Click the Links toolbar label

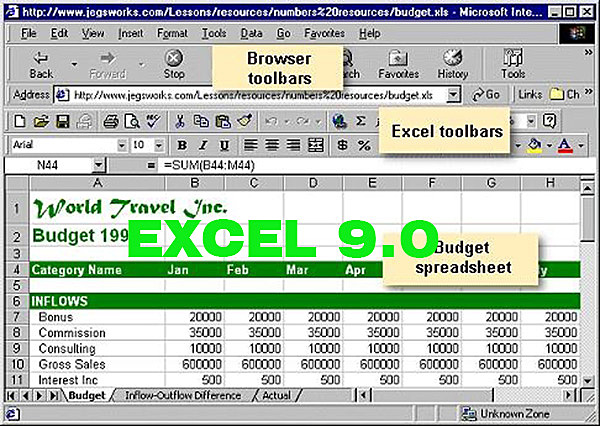[530, 95]
